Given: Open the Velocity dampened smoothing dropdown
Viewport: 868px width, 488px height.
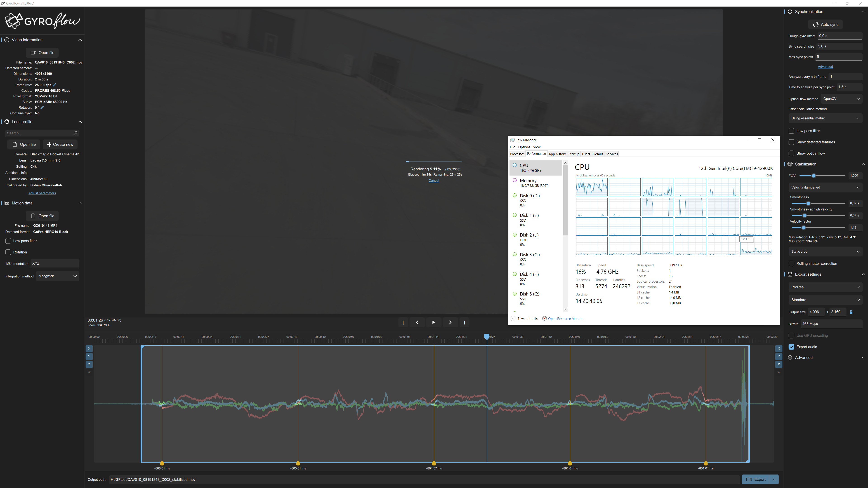Looking at the screenshot, I should [825, 187].
